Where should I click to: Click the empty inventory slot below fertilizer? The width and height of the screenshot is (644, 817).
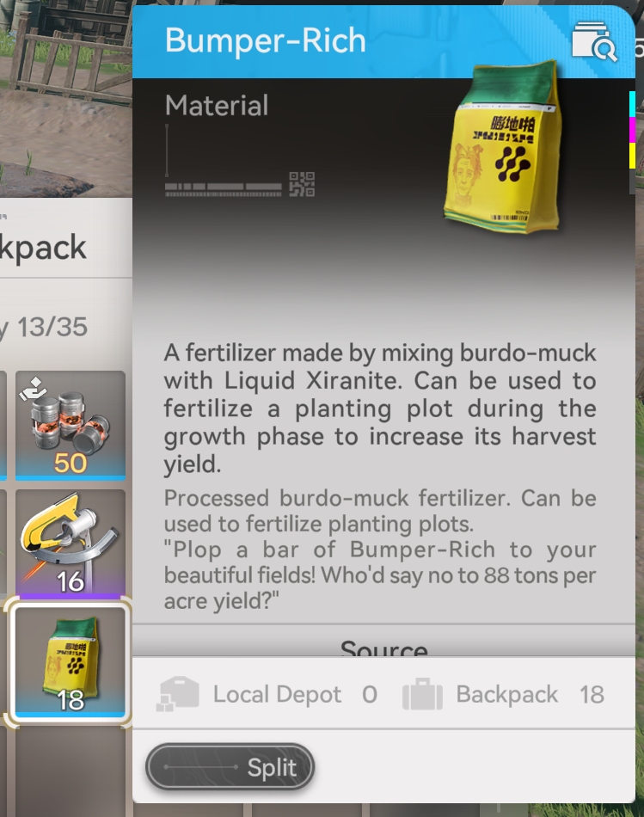click(x=71, y=773)
